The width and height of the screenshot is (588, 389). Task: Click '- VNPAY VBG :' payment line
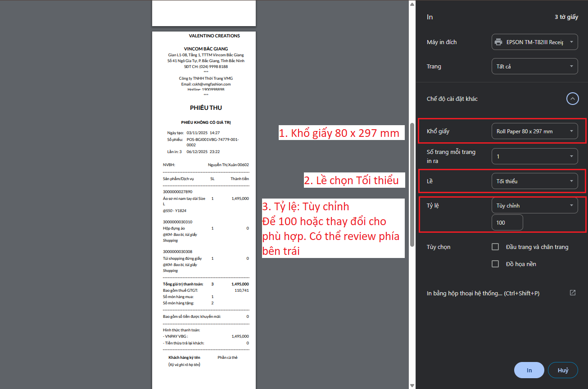(x=175, y=336)
